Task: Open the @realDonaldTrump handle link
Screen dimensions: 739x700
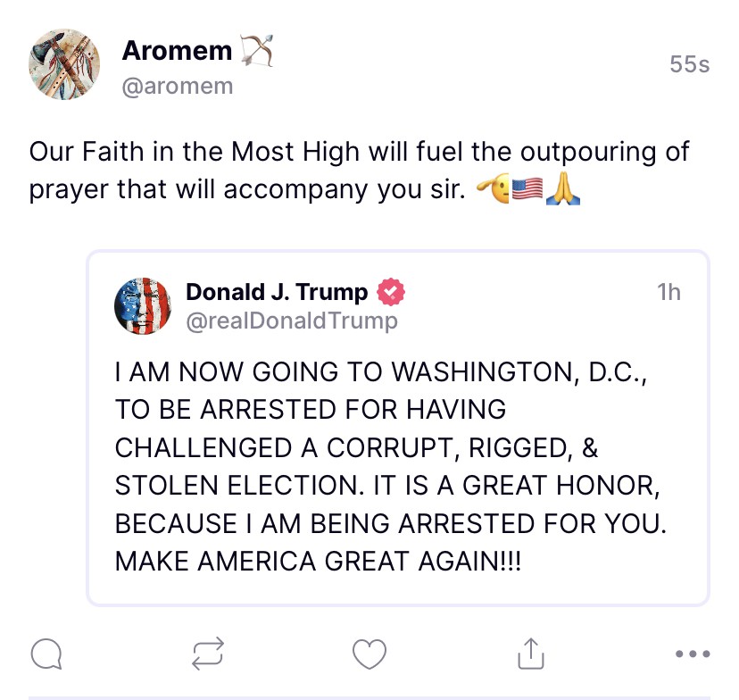Action: [x=292, y=320]
